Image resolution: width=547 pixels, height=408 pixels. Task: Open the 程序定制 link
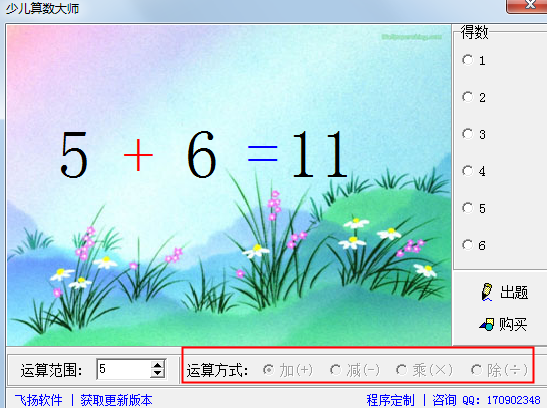click(x=390, y=400)
